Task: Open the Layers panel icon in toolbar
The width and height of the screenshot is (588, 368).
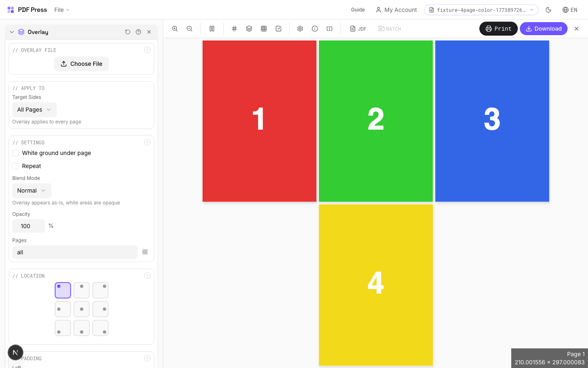Action: click(x=249, y=29)
